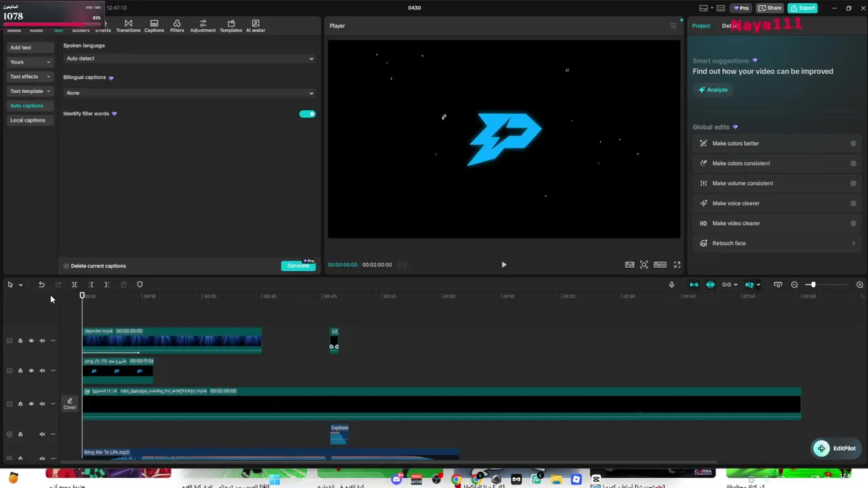This screenshot has width=868, height=488.
Task: Click the undo arrow in timeline toolbar
Action: pos(41,285)
